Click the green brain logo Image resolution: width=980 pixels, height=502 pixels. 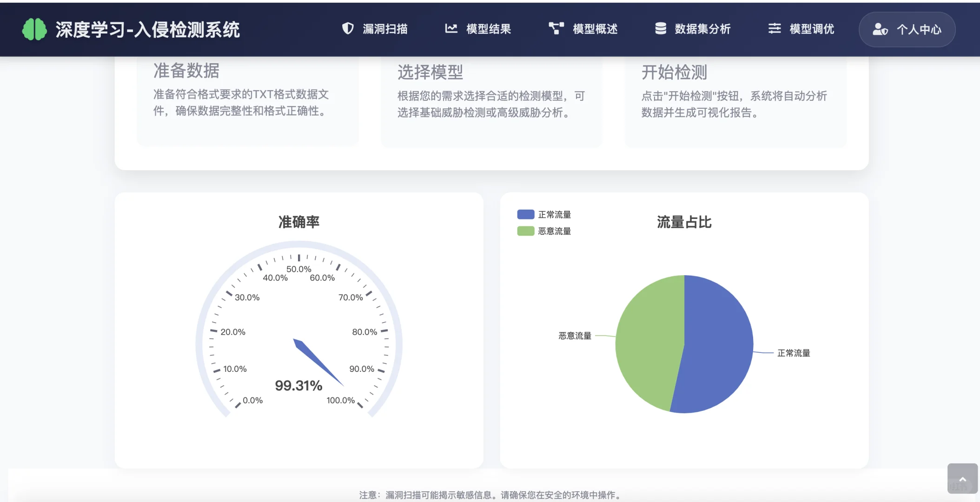(34, 29)
